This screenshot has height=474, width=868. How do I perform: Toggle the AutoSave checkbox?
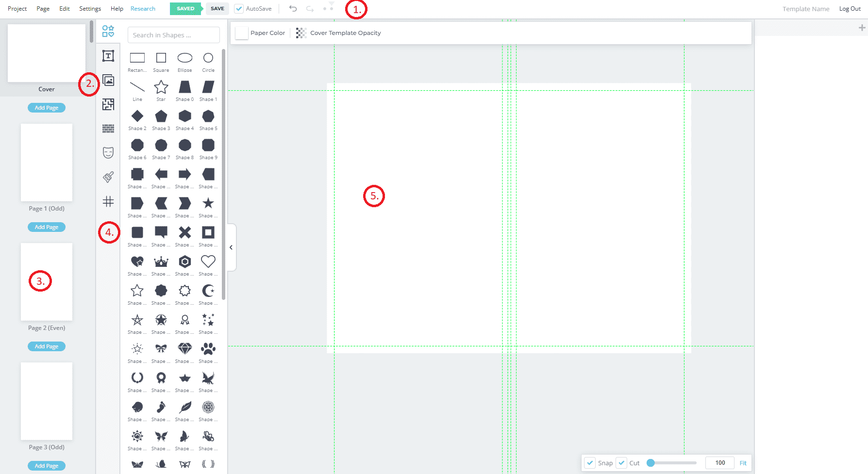coord(239,9)
